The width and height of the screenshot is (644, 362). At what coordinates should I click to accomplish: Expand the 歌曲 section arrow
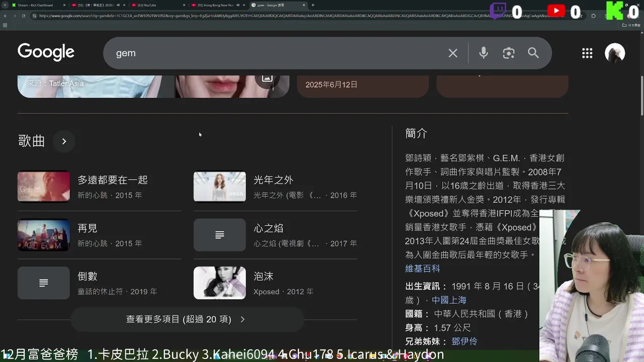[x=64, y=141]
